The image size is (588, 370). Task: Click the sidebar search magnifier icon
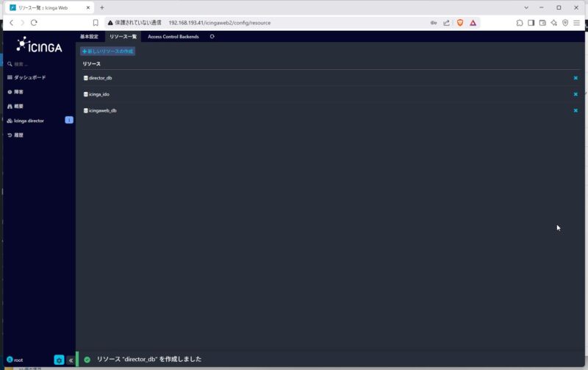10,64
